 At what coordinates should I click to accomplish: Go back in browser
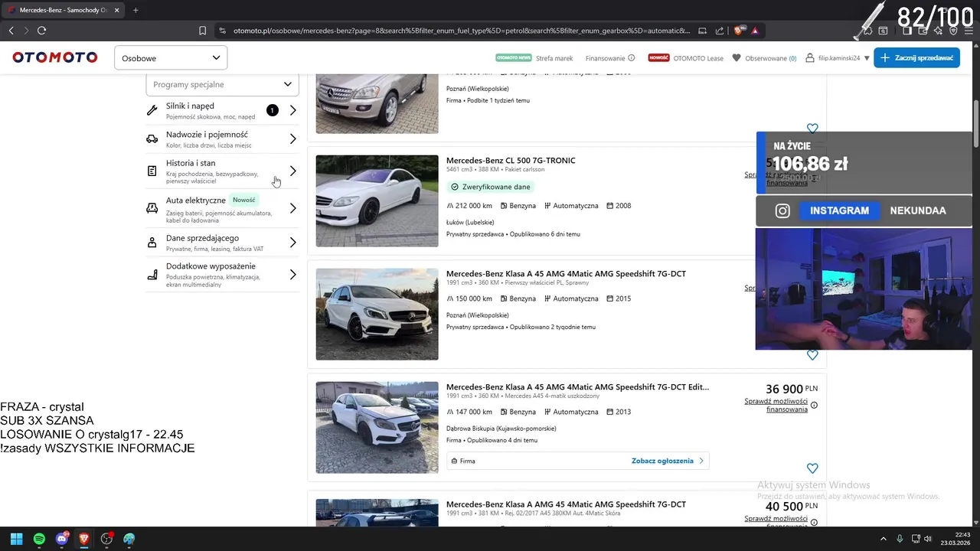coord(11,31)
